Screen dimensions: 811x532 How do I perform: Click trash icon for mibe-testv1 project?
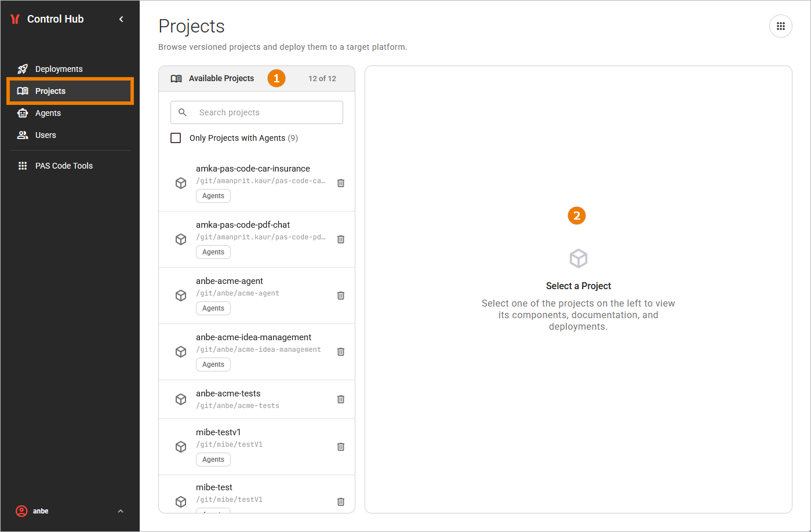point(341,447)
